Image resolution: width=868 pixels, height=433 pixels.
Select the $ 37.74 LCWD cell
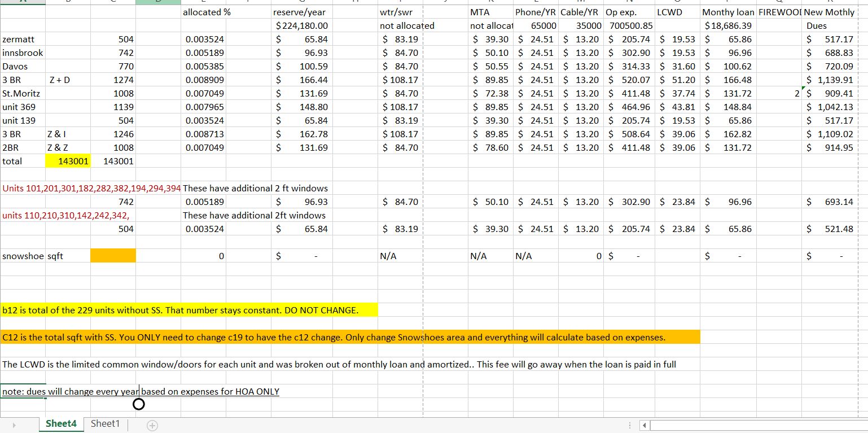pos(678,94)
